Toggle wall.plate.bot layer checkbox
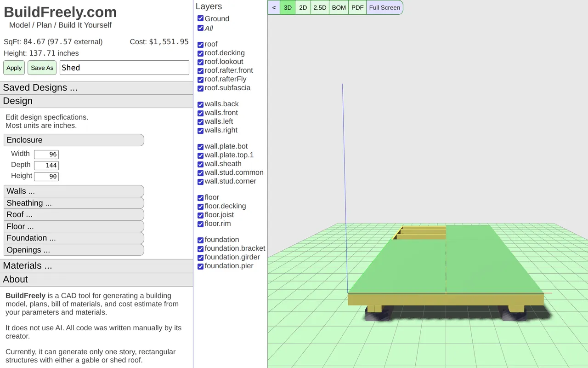This screenshot has height=368, width=588. point(200,147)
